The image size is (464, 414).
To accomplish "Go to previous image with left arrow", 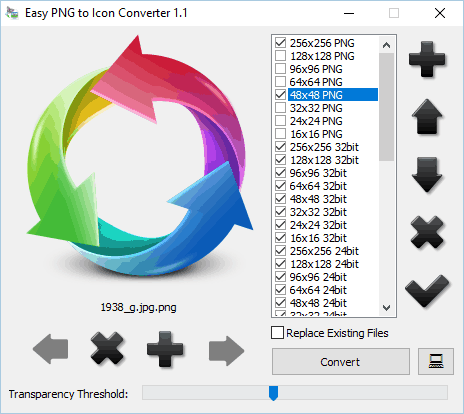I will [x=51, y=349].
